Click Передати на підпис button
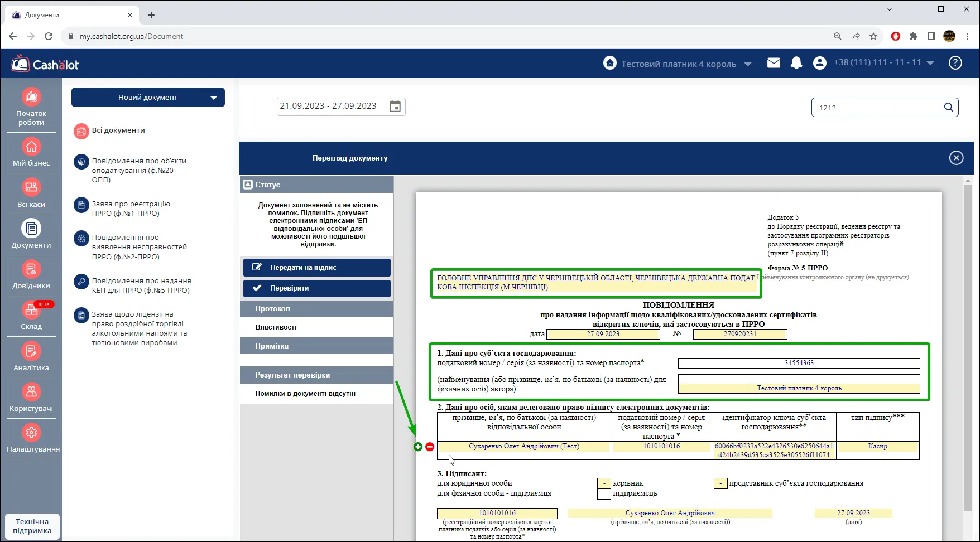980x542 pixels. 316,268
